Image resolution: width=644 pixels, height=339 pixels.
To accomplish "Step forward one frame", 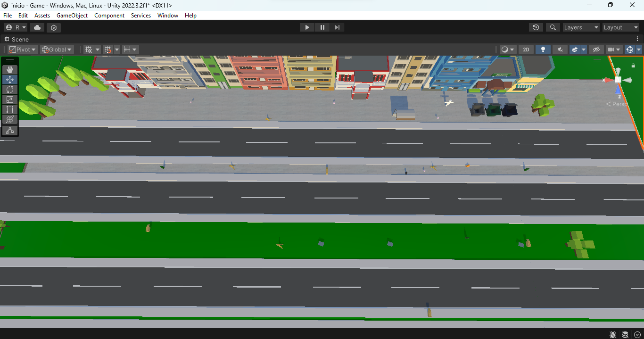I will (x=337, y=27).
